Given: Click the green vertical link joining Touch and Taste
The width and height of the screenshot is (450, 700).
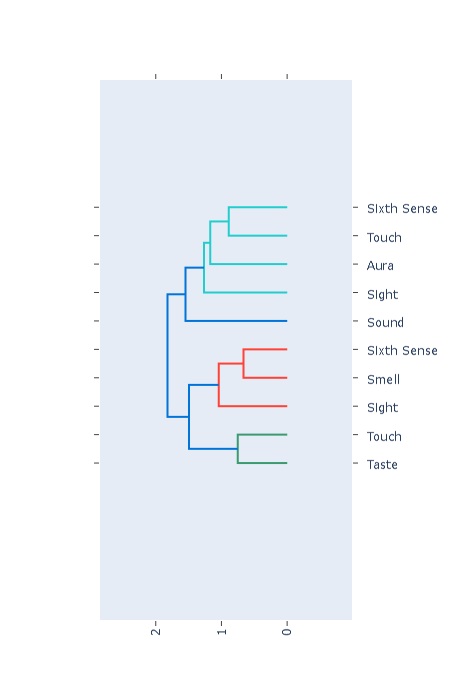Looking at the screenshot, I should point(238,449).
